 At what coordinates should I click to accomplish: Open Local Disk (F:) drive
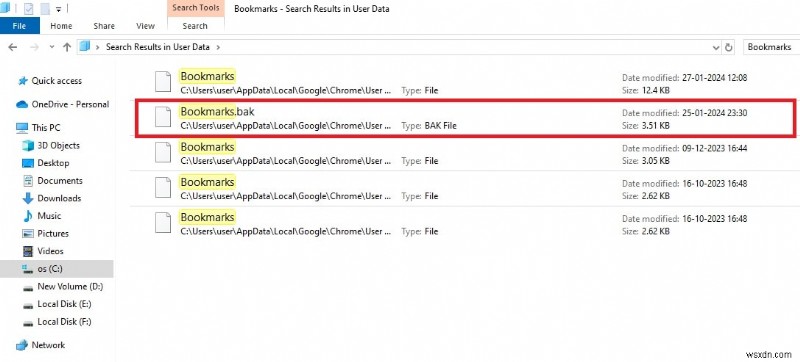[x=64, y=322]
